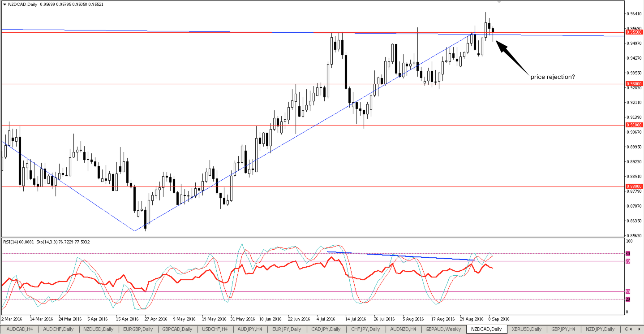Open the XBRUSD,Daily chart tab
Image resolution: width=644 pixels, height=334 pixels.
tap(527, 330)
